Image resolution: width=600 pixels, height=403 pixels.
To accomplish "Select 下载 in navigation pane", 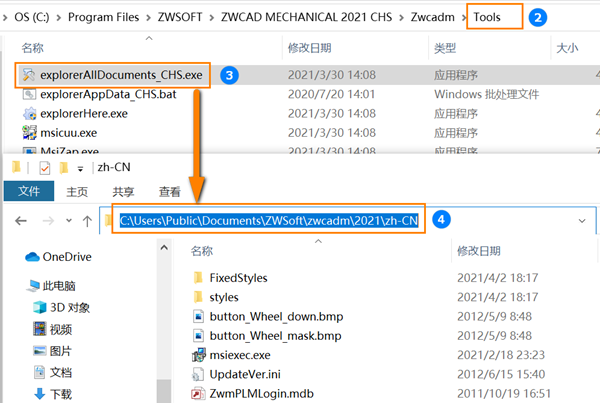I will point(61,394).
